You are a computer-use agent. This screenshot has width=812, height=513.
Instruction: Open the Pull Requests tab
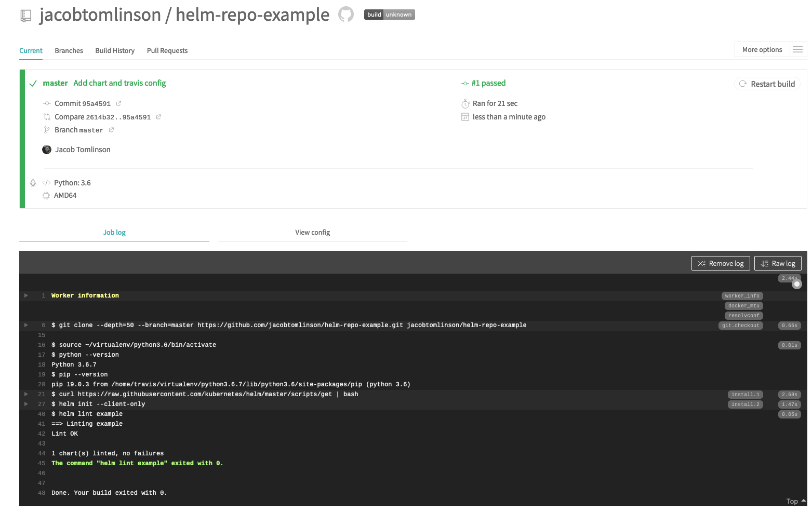pos(167,50)
